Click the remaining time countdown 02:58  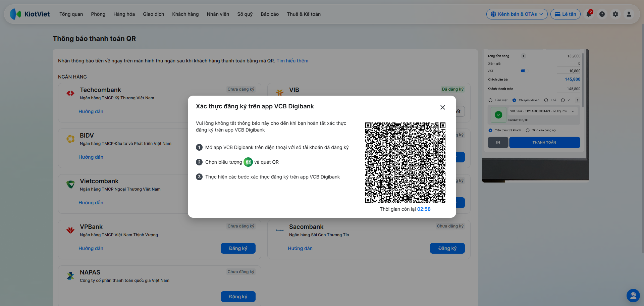click(x=424, y=209)
